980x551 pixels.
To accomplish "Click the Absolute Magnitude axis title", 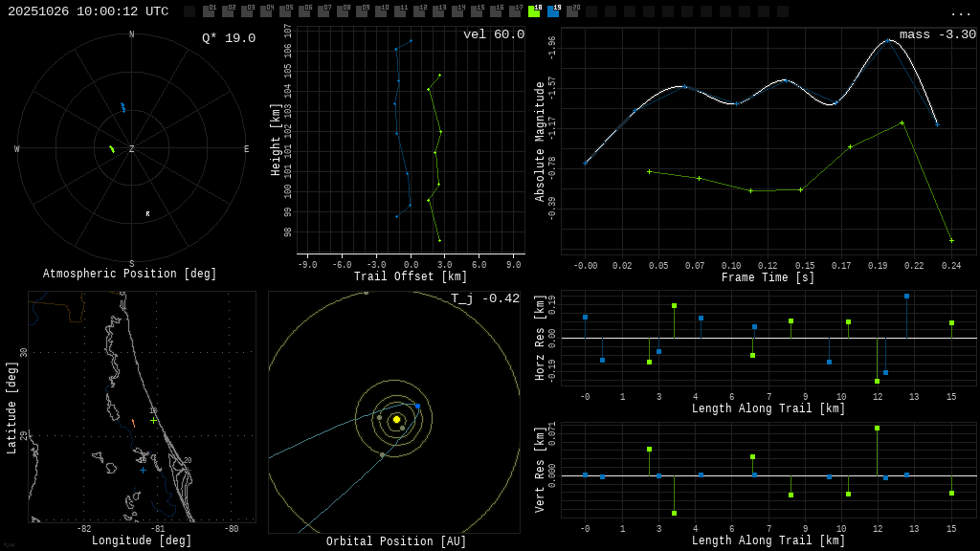I will click(x=540, y=142).
